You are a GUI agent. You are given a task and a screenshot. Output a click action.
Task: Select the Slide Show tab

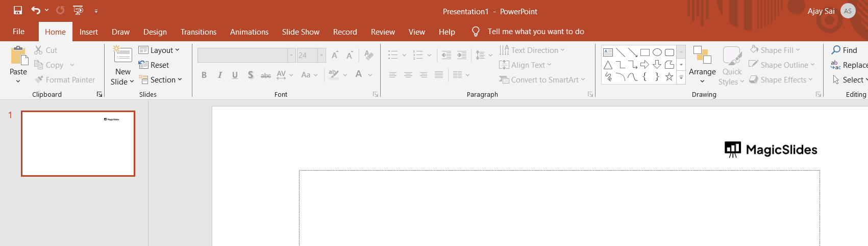pos(301,32)
